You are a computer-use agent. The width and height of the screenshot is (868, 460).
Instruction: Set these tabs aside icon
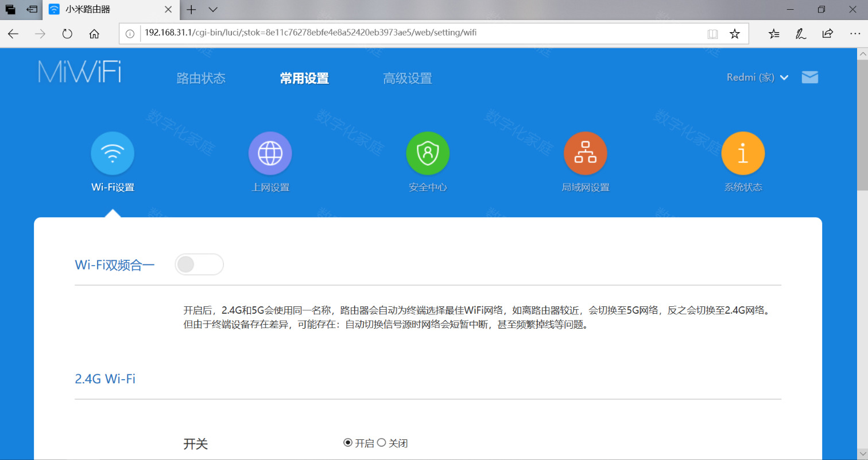(32, 10)
